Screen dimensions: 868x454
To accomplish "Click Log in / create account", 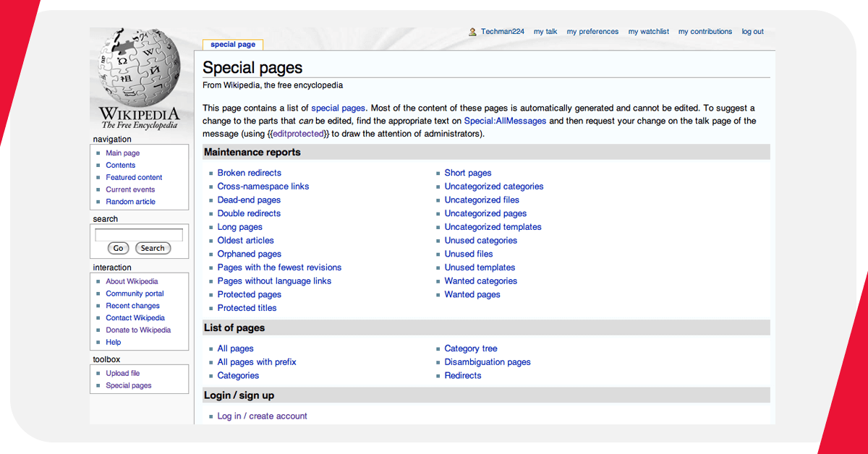I will pyautogui.click(x=263, y=416).
